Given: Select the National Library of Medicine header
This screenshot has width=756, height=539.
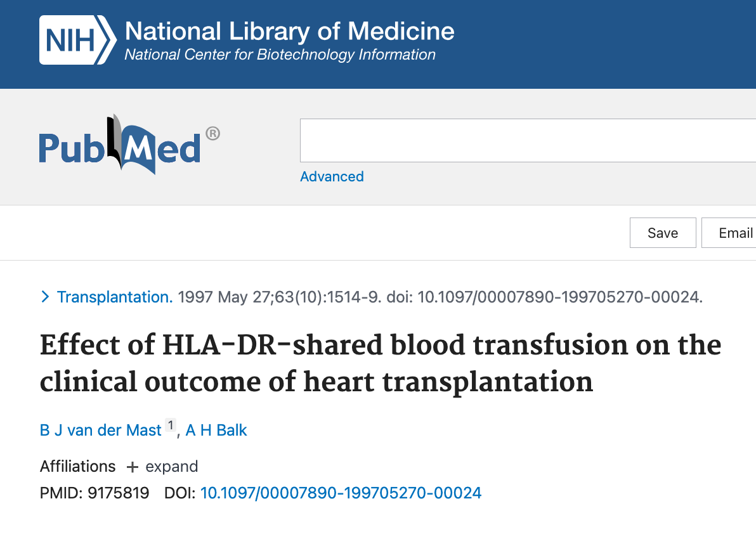Looking at the screenshot, I should coord(289,30).
